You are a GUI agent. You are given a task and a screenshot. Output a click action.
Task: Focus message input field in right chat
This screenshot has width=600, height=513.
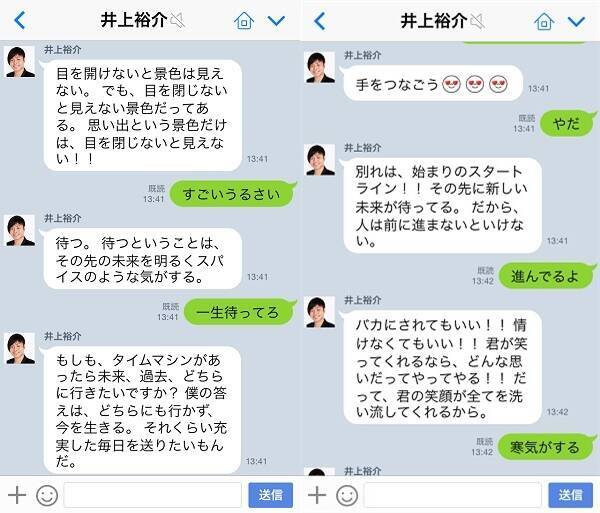(453, 495)
